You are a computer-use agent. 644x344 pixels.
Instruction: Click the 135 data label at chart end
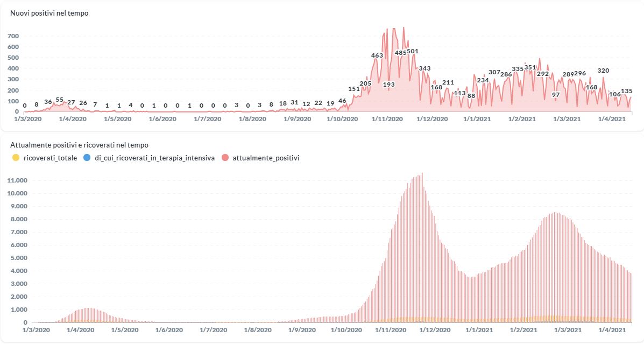(626, 91)
